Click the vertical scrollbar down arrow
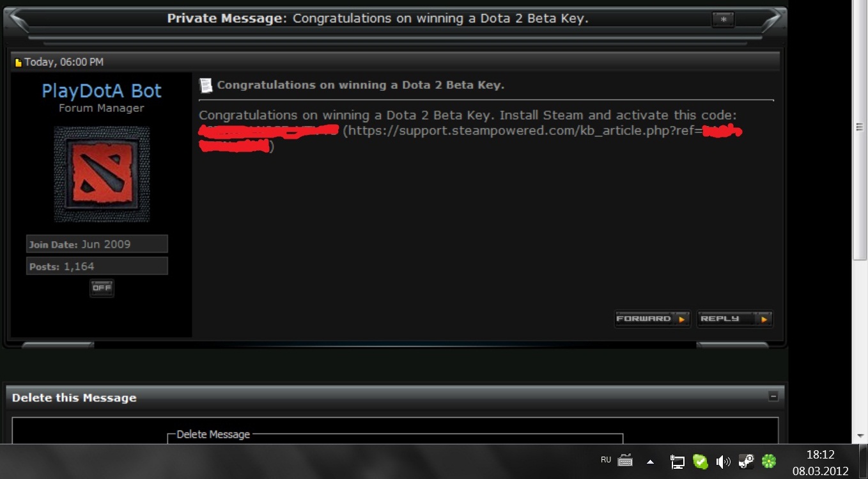Image resolution: width=868 pixels, height=479 pixels. (860, 436)
